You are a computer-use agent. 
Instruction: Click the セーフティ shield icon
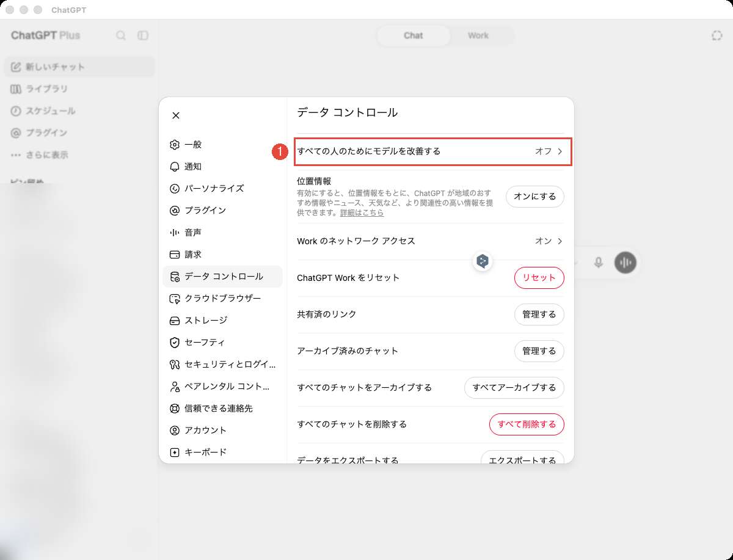click(175, 343)
